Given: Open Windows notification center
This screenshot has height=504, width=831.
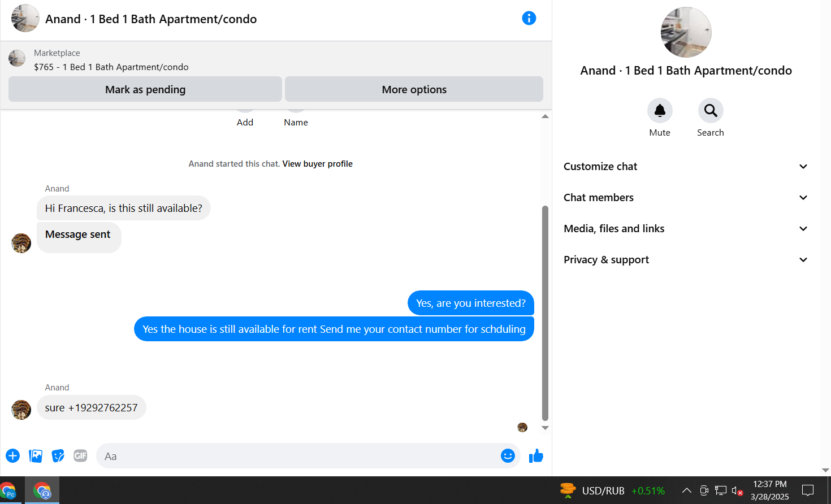Looking at the screenshot, I should [808, 490].
